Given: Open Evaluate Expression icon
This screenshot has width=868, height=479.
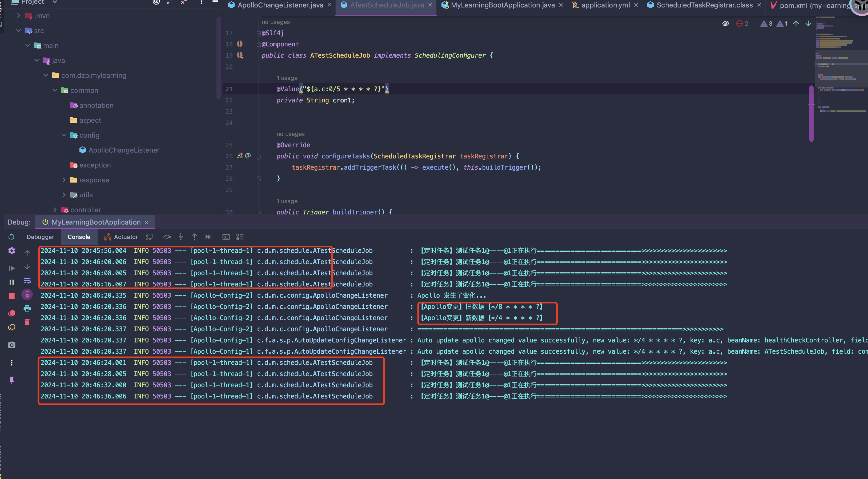Looking at the screenshot, I should pos(226,237).
